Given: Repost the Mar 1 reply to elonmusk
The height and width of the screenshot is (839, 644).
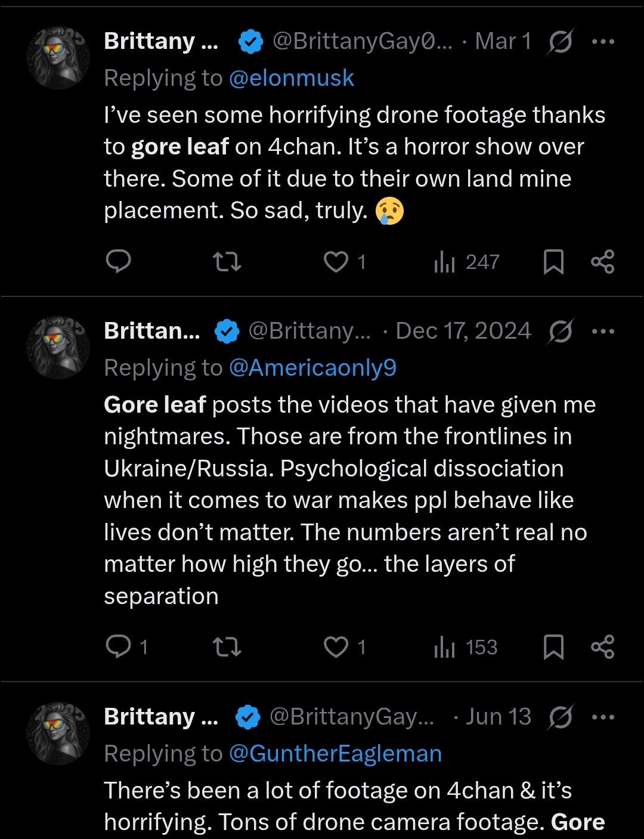Looking at the screenshot, I should [x=227, y=262].
